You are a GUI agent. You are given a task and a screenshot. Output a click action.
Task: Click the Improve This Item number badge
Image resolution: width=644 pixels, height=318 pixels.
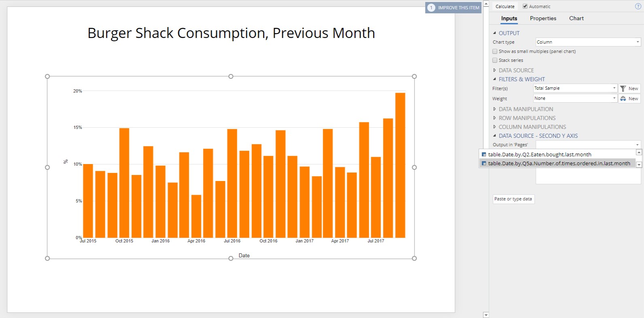coord(431,8)
